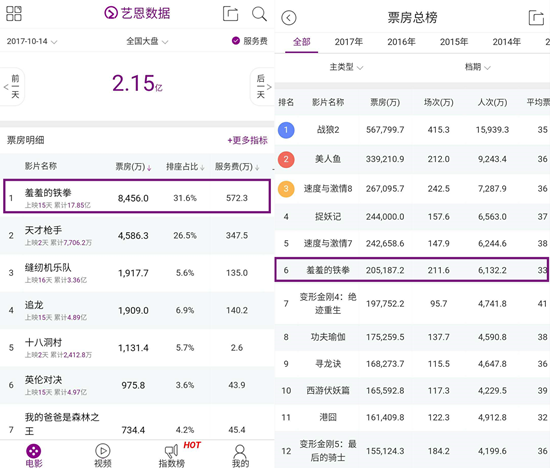Open the 主类型 filter dropdown

346,67
